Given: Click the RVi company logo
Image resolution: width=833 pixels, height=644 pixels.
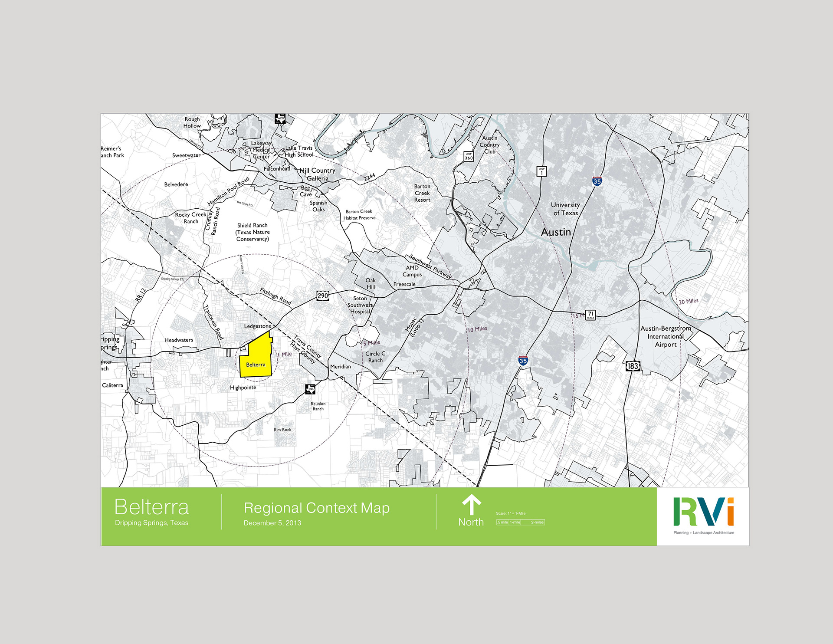Looking at the screenshot, I should click(703, 512).
